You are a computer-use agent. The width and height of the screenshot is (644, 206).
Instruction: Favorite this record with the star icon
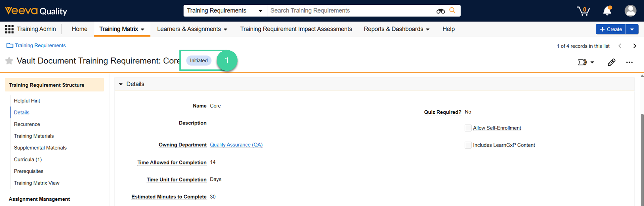(x=9, y=61)
